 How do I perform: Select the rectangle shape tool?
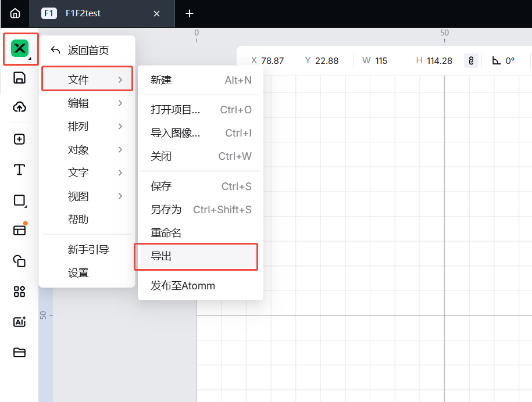point(19,200)
